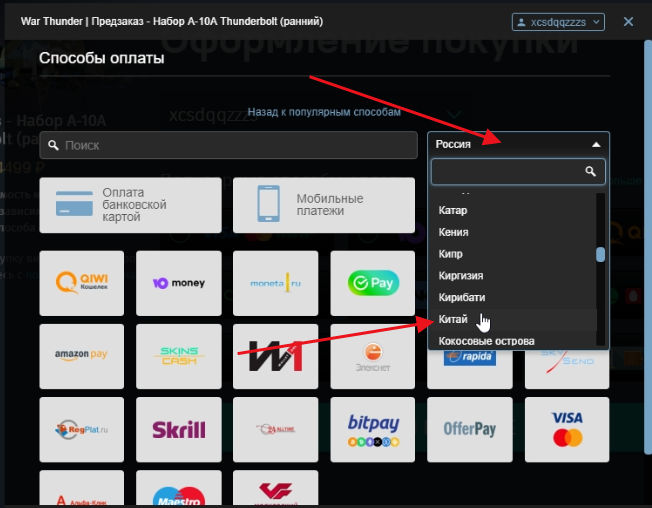Click the magnifier icon in Поиск field

click(x=53, y=145)
